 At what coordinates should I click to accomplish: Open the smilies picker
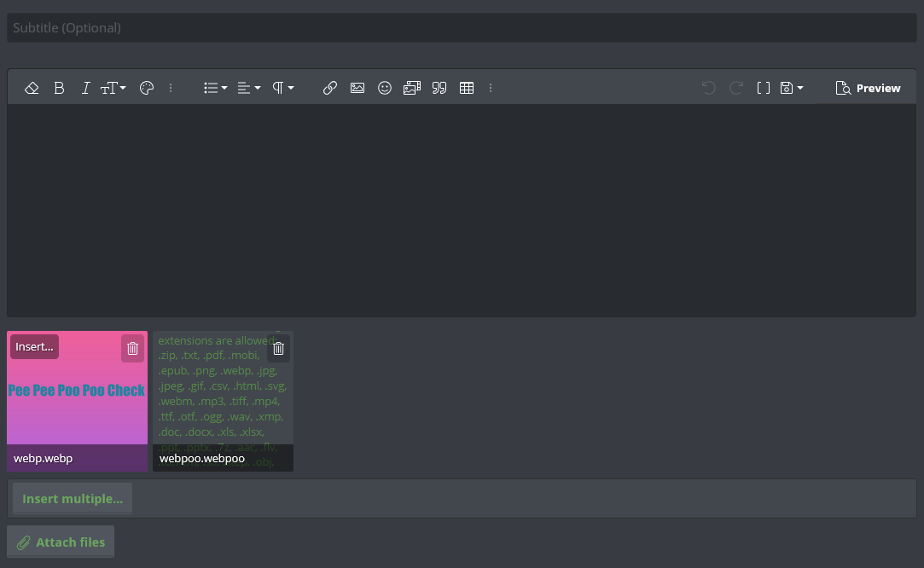(x=385, y=88)
